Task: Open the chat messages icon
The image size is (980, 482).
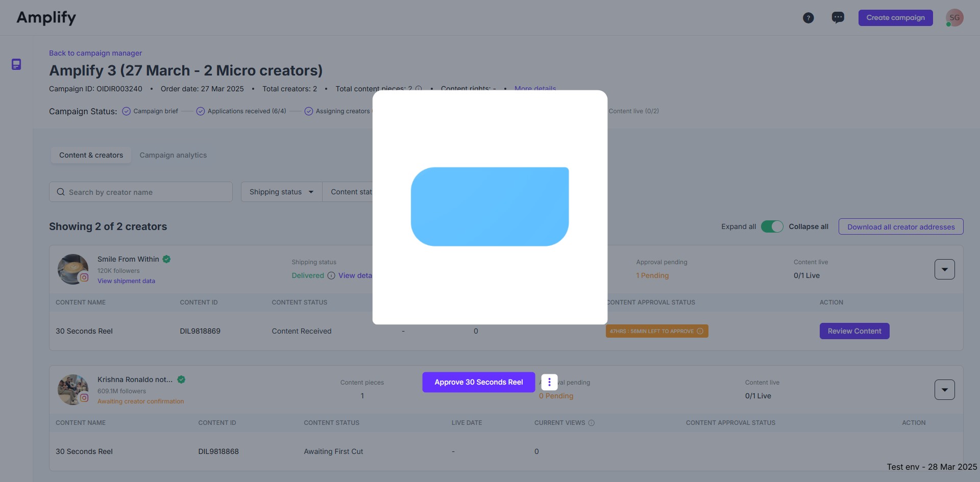Action: (838, 17)
